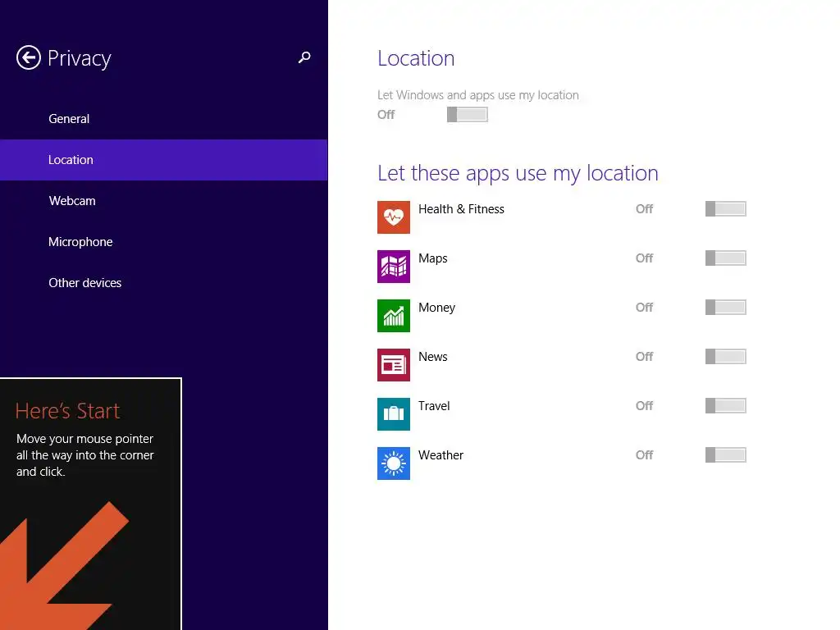
Task: Click the Here's Start tip heading
Action: pos(67,411)
